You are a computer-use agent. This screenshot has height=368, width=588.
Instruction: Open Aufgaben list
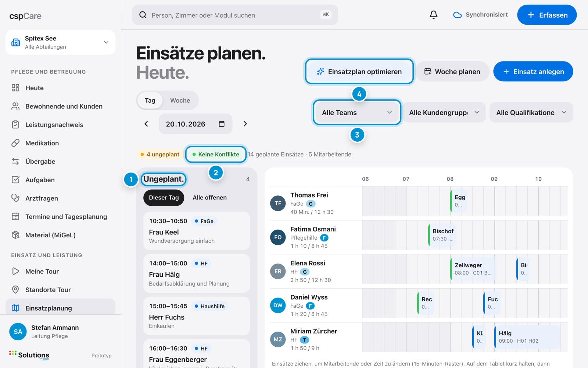coord(61,180)
